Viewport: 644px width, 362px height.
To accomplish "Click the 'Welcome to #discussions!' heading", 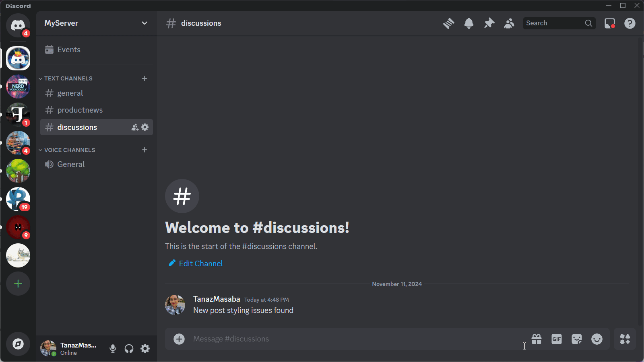I will click(x=257, y=228).
